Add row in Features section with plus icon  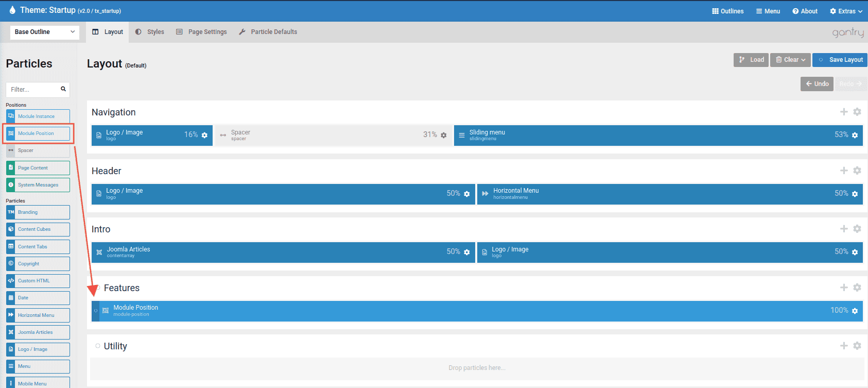tap(844, 288)
